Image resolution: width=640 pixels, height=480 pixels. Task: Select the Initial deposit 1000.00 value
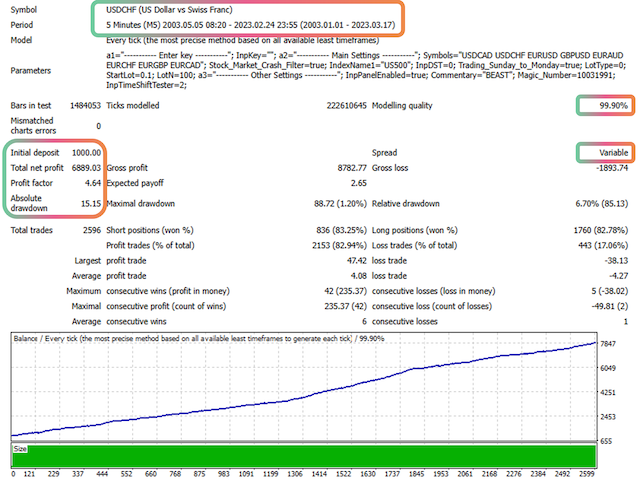pyautogui.click(x=86, y=153)
